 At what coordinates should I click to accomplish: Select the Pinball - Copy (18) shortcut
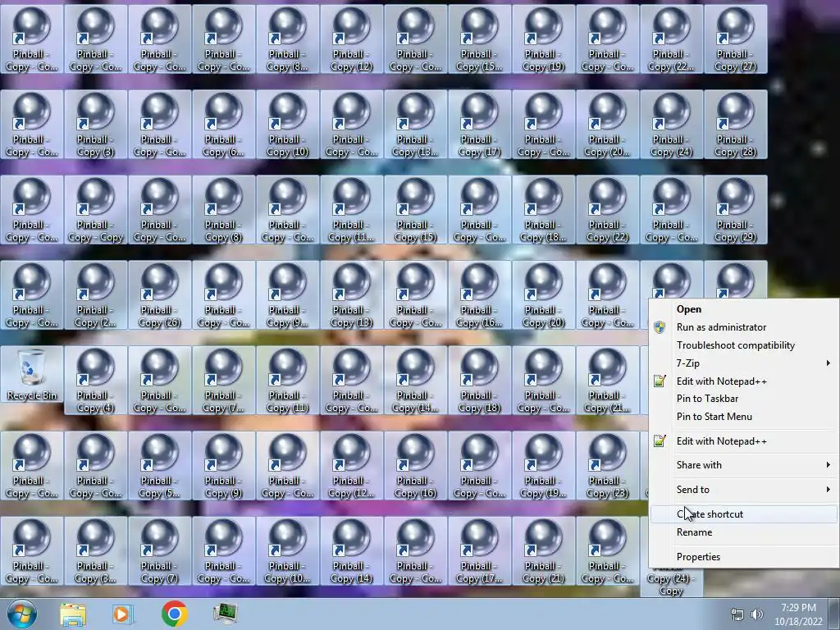(x=479, y=381)
